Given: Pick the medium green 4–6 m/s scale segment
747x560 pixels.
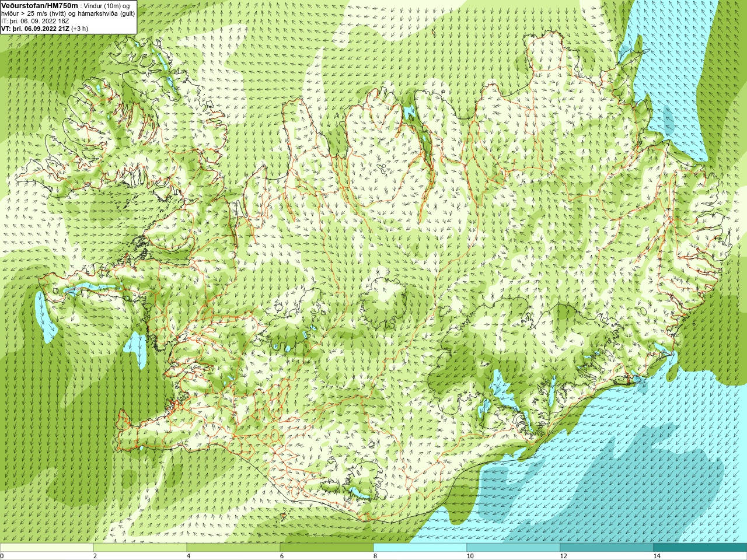Looking at the screenshot, I should pyautogui.click(x=233, y=548).
